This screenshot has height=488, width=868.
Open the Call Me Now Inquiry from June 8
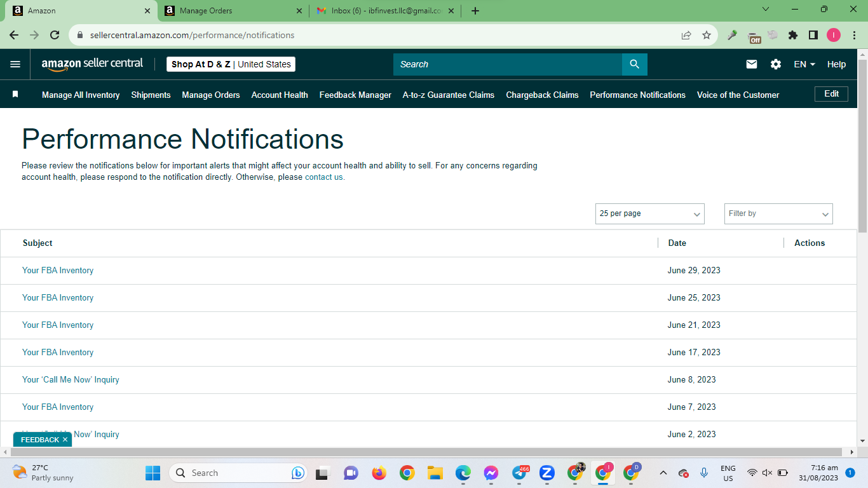71,379
